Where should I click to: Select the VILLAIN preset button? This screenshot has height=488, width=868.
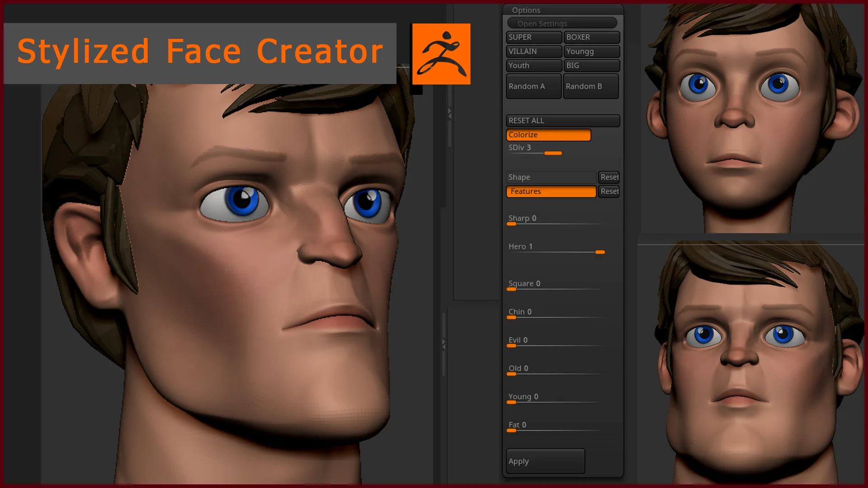[x=533, y=51]
